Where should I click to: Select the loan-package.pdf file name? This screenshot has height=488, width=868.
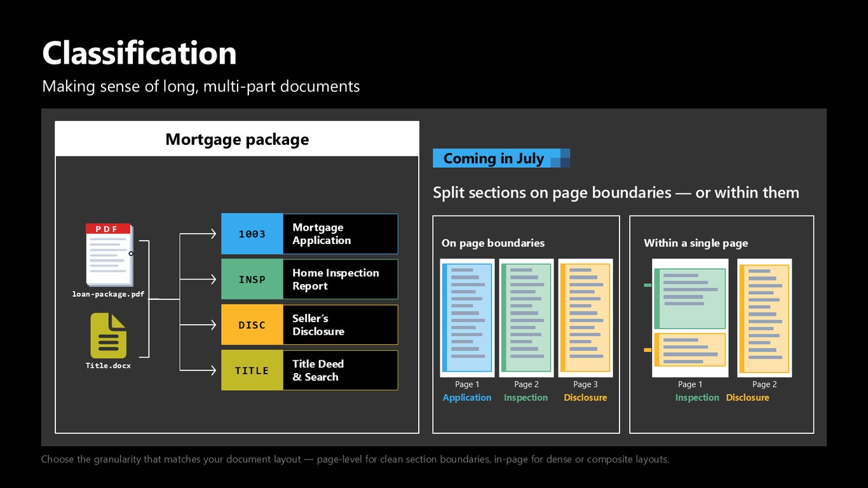point(108,294)
